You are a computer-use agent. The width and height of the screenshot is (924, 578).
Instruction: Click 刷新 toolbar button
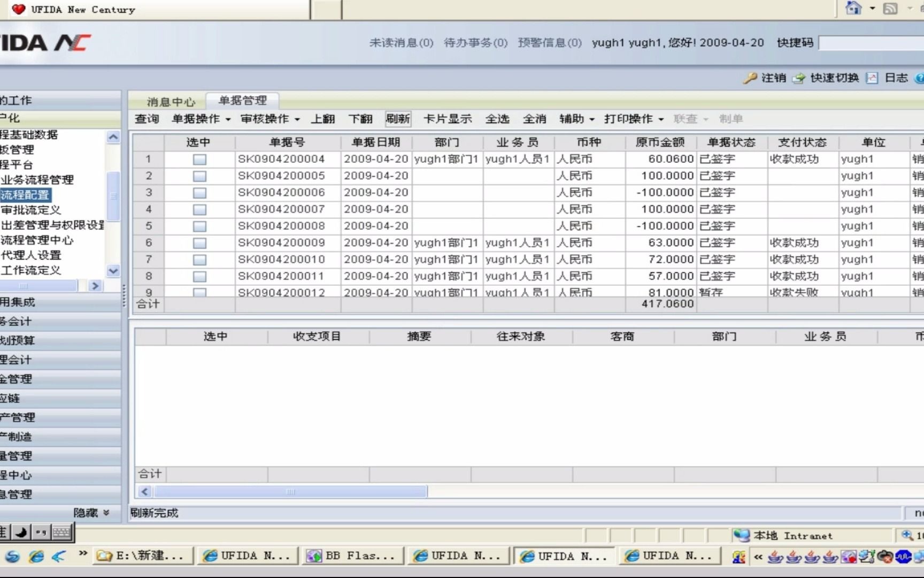tap(398, 119)
